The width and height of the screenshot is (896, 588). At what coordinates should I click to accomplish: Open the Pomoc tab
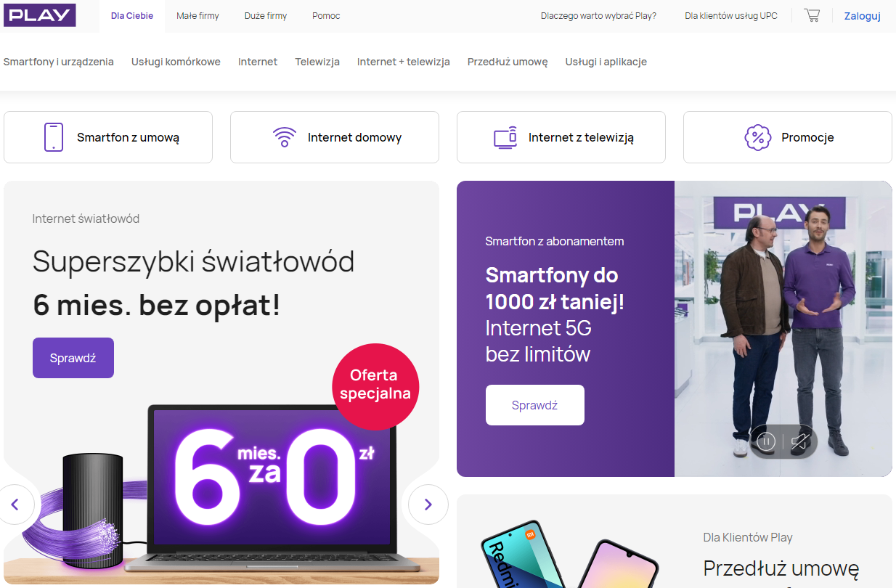(x=326, y=16)
